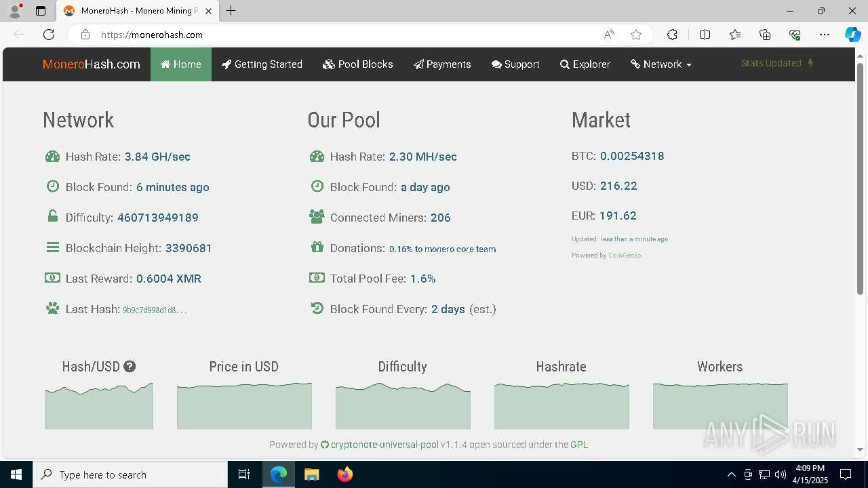Click the browser profile avatar
The width and height of the screenshot is (868, 488).
click(x=15, y=11)
